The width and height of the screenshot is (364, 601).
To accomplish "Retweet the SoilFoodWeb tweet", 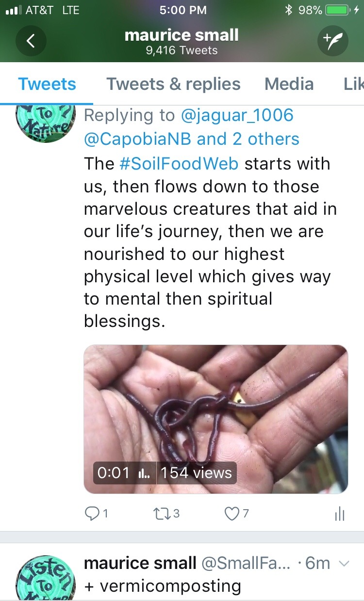I will click(x=166, y=513).
